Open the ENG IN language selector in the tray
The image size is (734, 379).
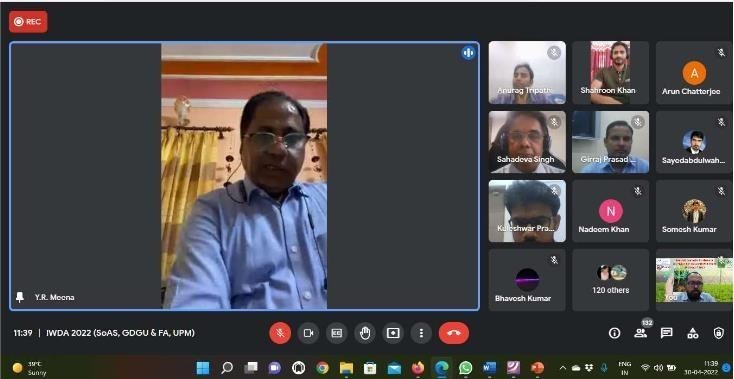pyautogui.click(x=624, y=368)
